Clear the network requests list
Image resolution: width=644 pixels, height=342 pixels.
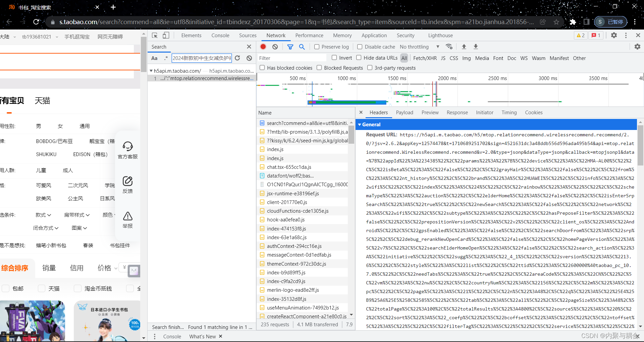pos(275,47)
